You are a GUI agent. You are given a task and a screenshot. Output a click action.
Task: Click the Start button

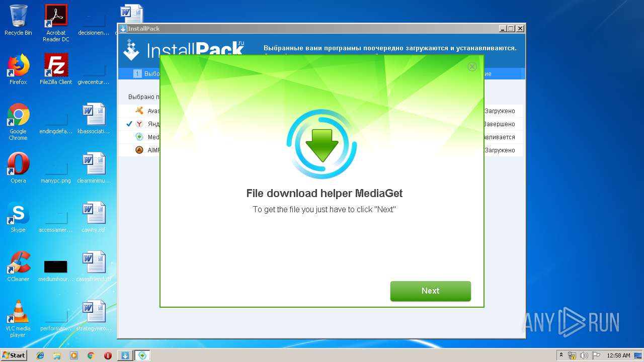pos(14,355)
